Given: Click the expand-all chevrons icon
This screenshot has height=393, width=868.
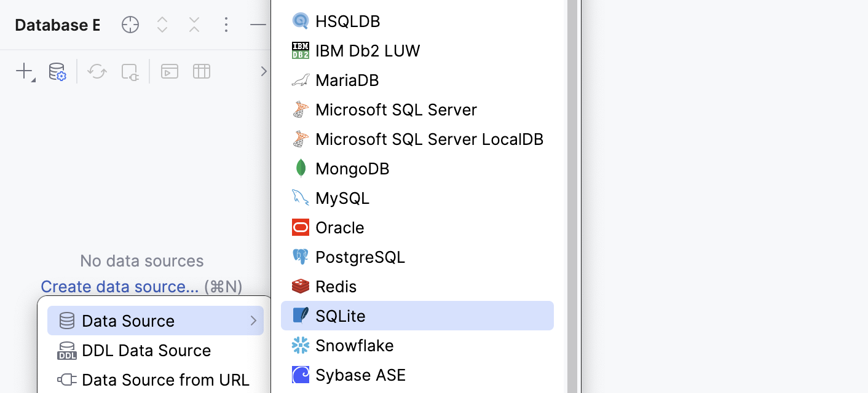Looking at the screenshot, I should 162,25.
